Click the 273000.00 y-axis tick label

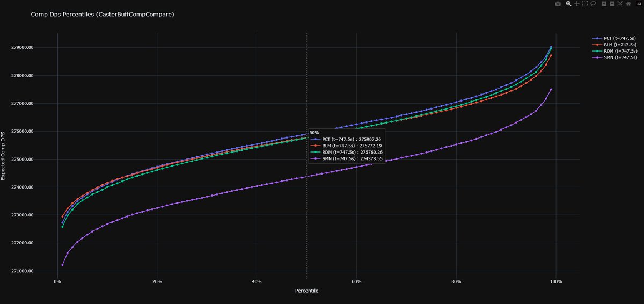click(23, 215)
